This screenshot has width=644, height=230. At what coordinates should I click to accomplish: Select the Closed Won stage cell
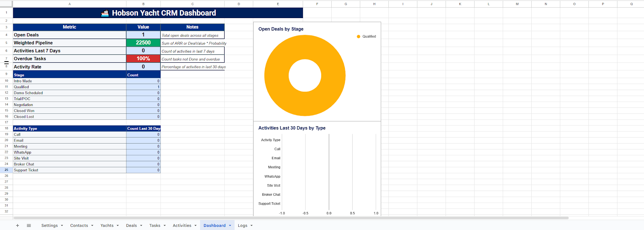(x=70, y=111)
